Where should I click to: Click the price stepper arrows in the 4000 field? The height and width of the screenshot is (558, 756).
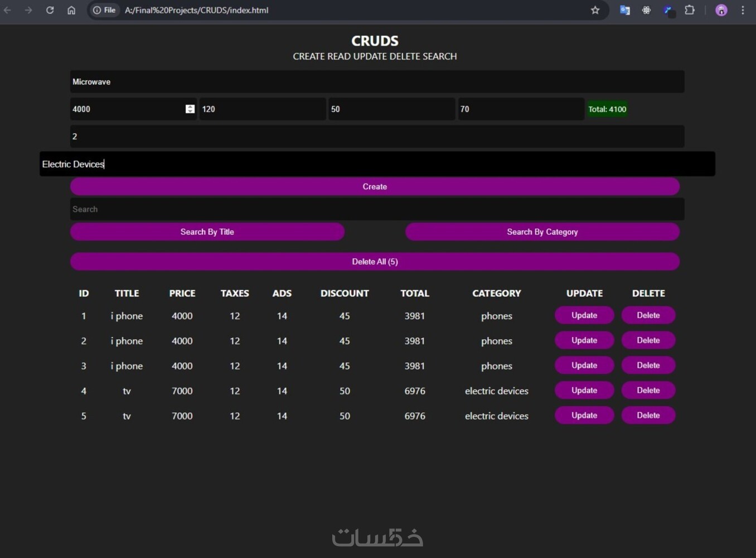[190, 109]
